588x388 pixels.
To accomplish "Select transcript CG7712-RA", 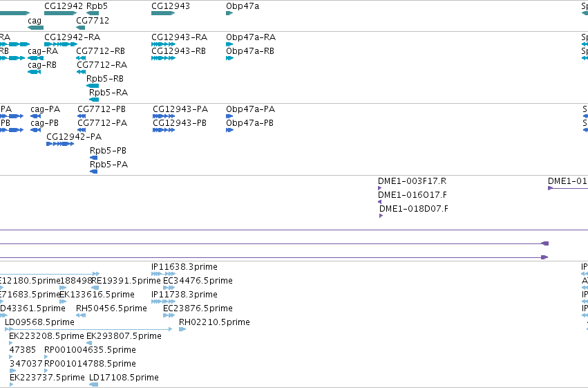I will (x=82, y=72).
